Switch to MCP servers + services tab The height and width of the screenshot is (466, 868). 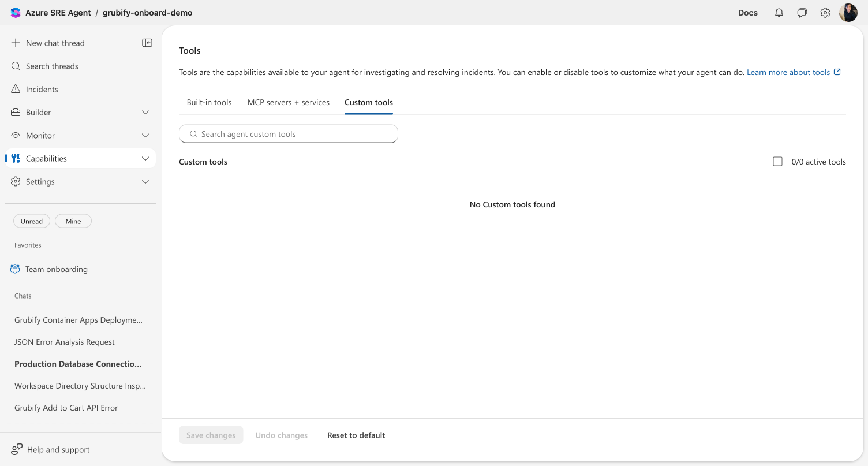click(x=289, y=102)
